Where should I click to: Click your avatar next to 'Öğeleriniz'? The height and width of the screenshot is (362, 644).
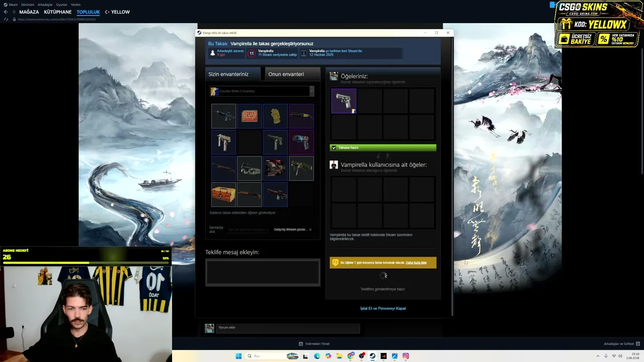click(x=334, y=76)
